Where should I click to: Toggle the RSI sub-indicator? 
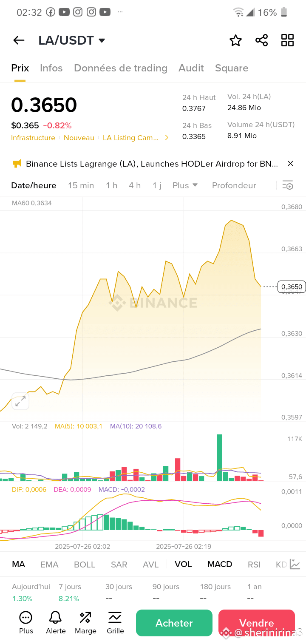pos(254,565)
